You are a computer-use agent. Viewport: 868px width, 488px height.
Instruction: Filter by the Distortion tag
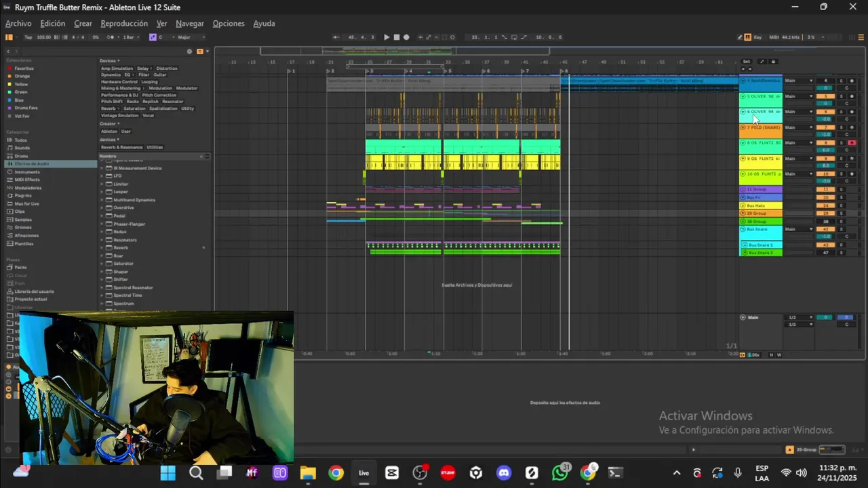[167, 68]
